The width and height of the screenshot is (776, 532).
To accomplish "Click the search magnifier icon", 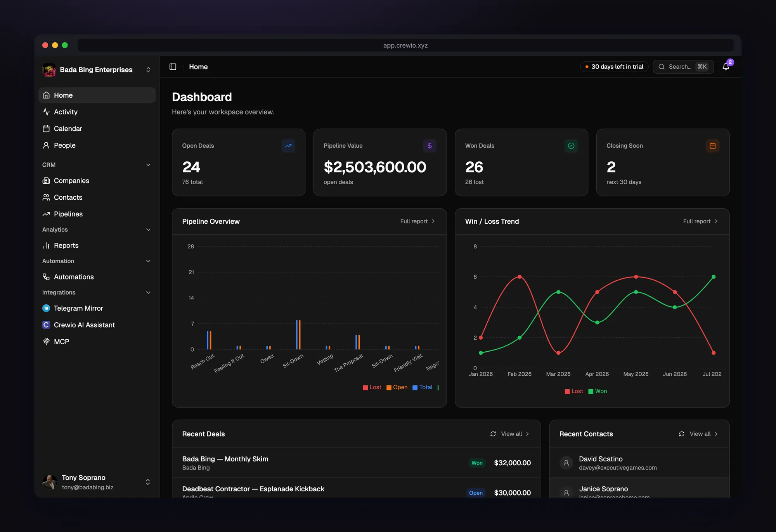I will tap(662, 67).
